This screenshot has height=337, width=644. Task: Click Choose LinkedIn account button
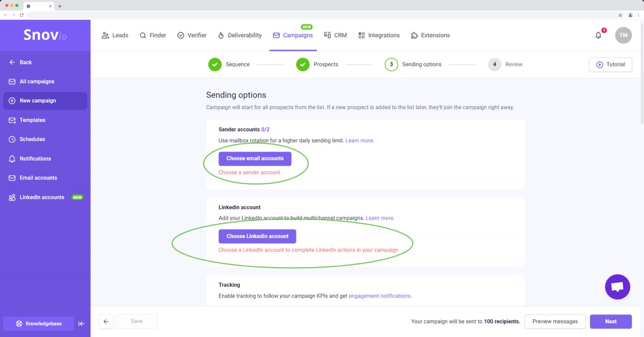(257, 236)
